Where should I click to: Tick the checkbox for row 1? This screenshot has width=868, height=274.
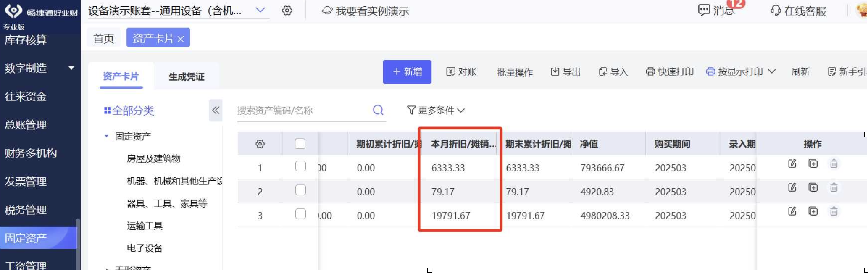click(300, 166)
